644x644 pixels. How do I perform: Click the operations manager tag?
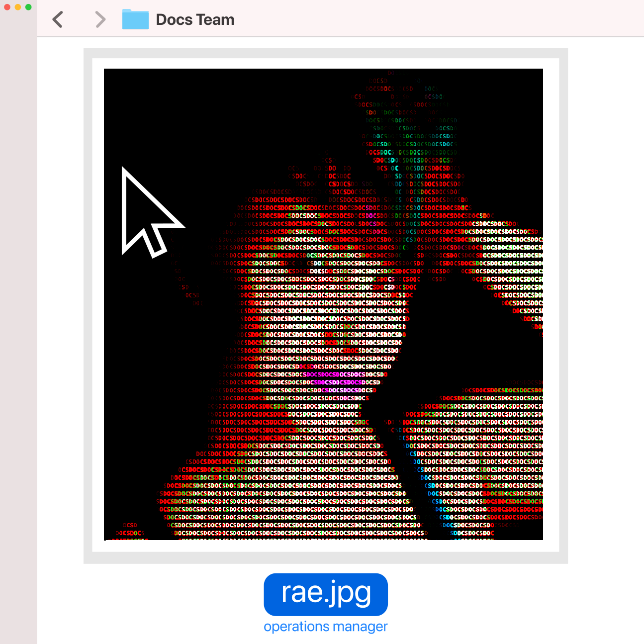tap(326, 627)
